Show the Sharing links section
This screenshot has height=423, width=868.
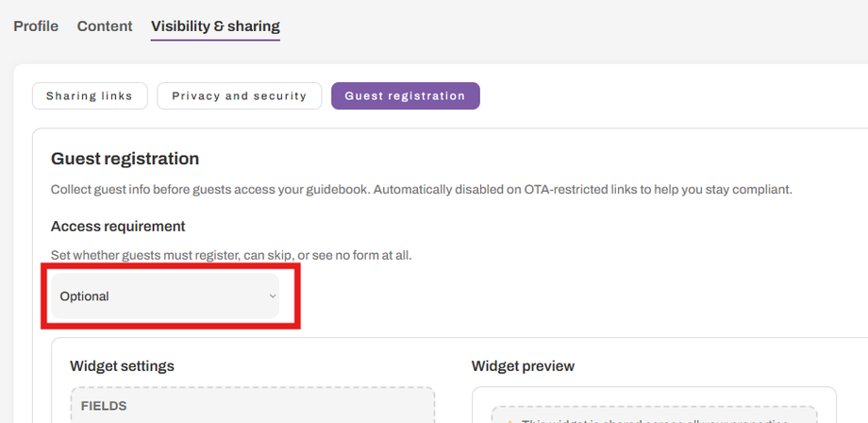pos(90,96)
